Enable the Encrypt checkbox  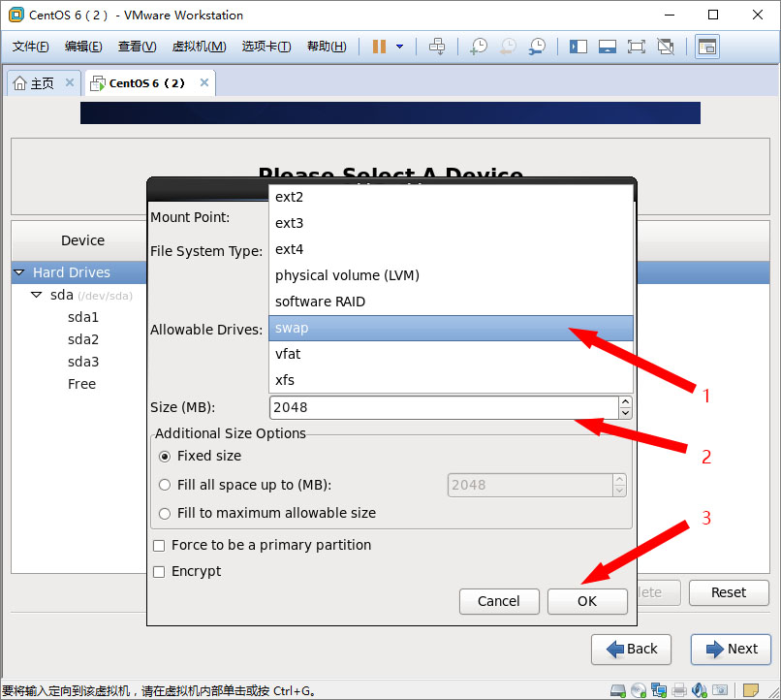159,571
